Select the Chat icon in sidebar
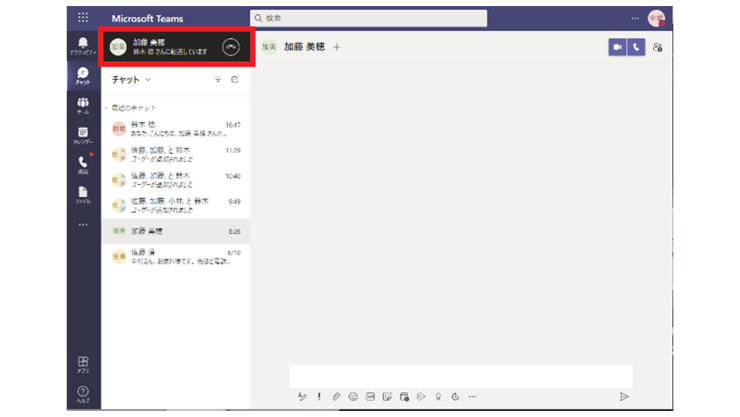 83,76
